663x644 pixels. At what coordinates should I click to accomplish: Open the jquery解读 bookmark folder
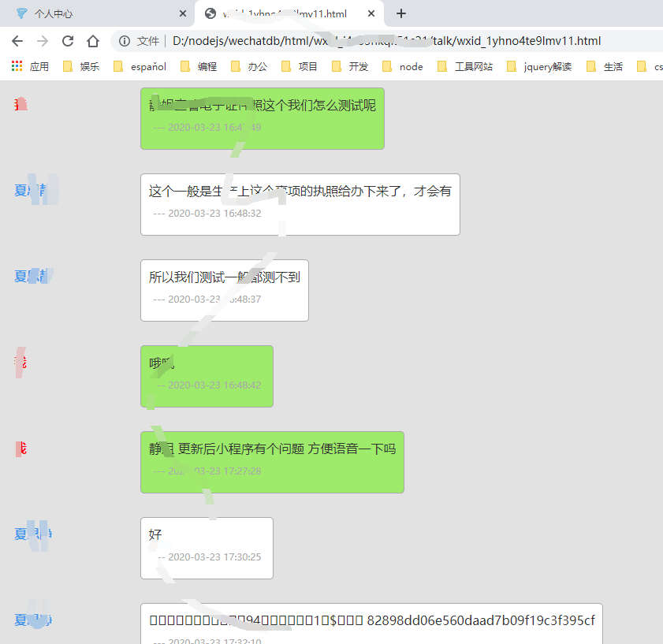coord(539,66)
